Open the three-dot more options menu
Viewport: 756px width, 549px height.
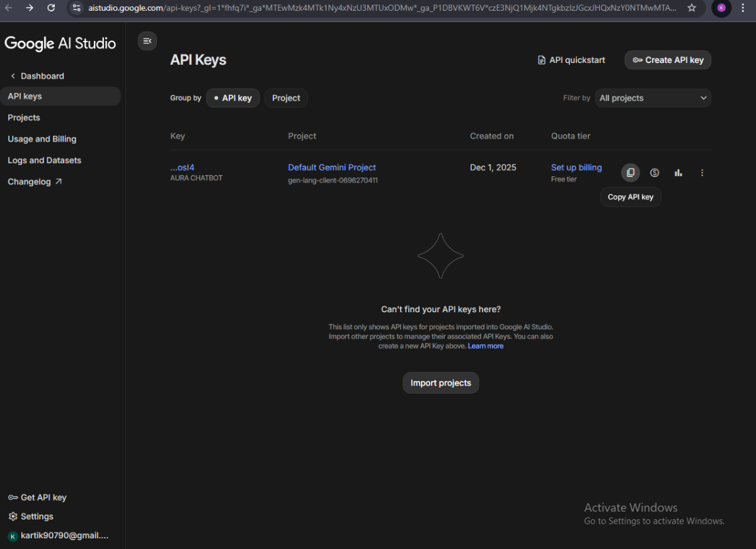(x=702, y=173)
